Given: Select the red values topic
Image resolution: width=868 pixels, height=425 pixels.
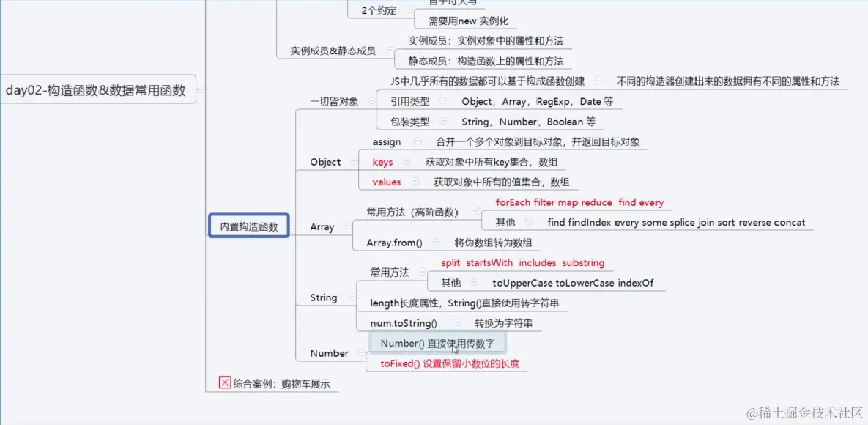Looking at the screenshot, I should [387, 182].
